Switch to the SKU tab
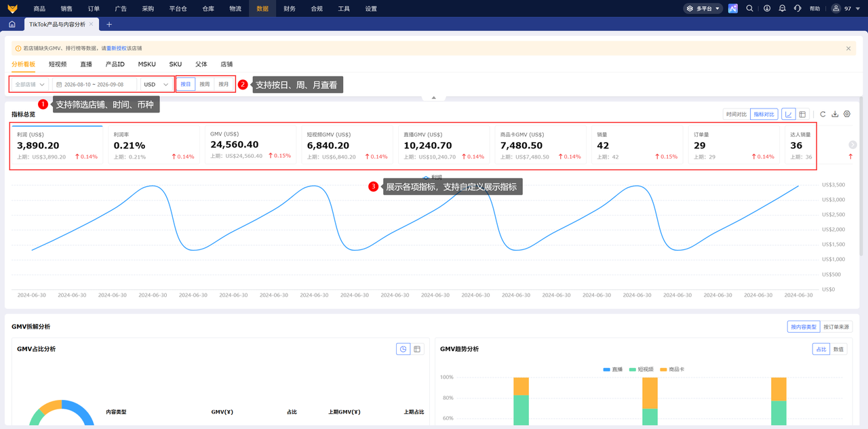The height and width of the screenshot is (429, 868). 176,64
